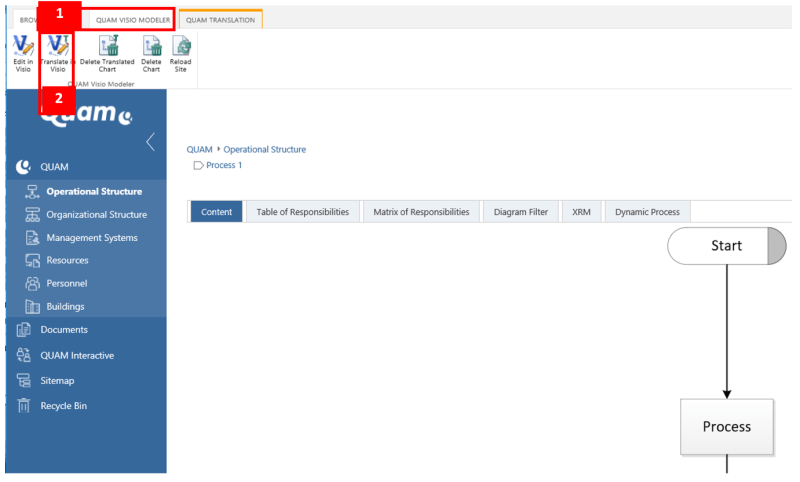Select the QUAM Visio Modeler ribbon tab
The width and height of the screenshot is (800, 482).
132,19
